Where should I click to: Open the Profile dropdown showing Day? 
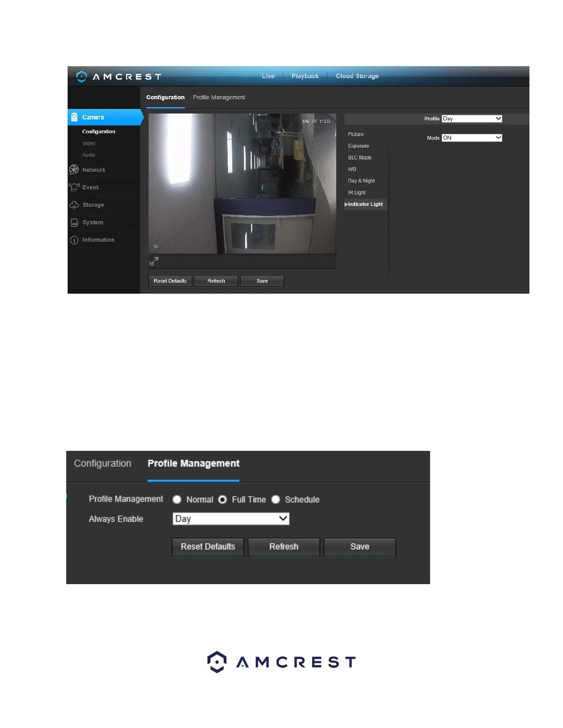click(x=471, y=119)
